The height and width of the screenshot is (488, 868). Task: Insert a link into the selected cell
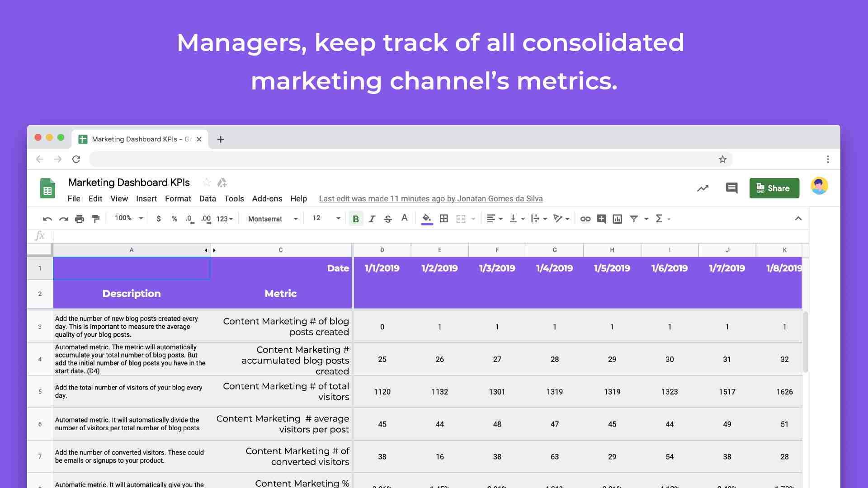(585, 218)
